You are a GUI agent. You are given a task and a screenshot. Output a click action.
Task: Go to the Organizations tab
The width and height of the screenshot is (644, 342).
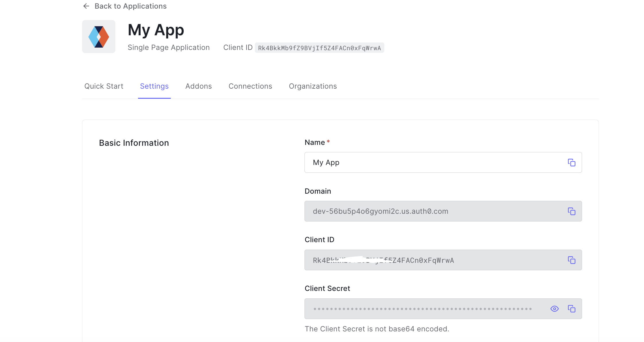click(x=313, y=86)
